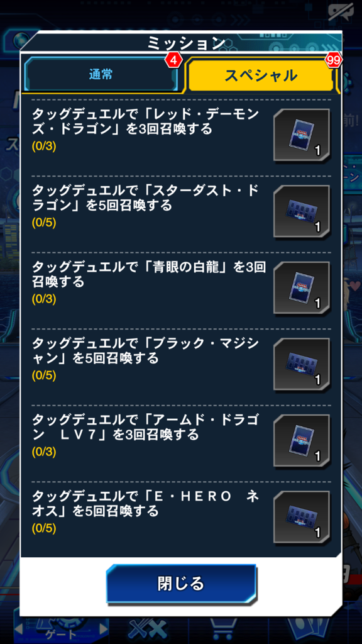362x644 pixels.
Task: Tap the red 99 badge on スペシャル tab
Action: pyautogui.click(x=333, y=61)
